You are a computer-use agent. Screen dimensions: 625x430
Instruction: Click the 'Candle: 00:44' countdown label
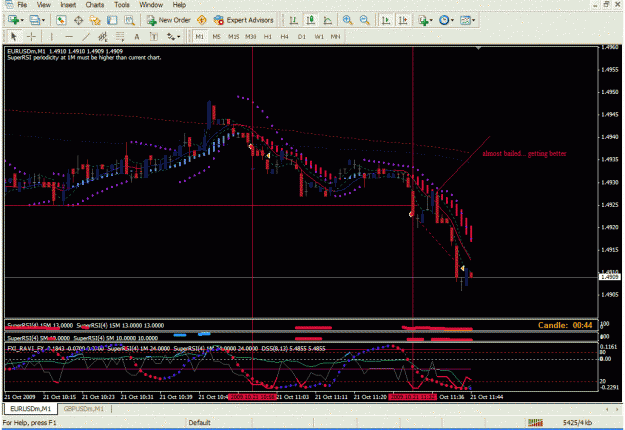tap(565, 325)
